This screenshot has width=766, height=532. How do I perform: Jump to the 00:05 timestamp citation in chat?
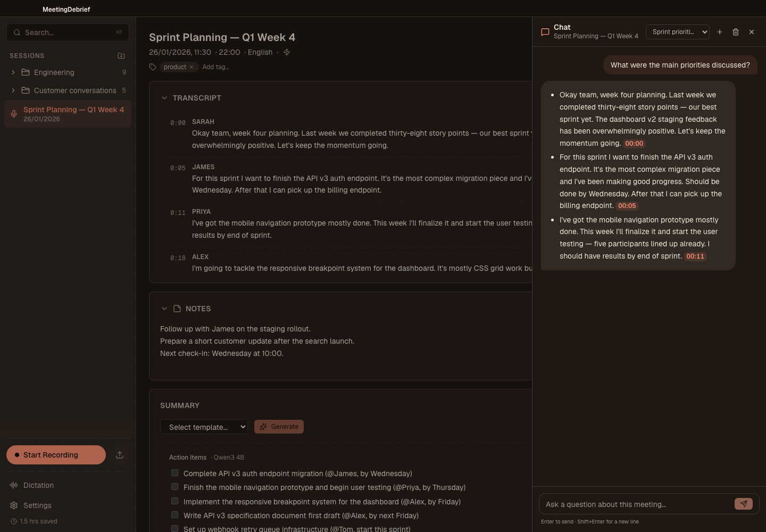(627, 206)
